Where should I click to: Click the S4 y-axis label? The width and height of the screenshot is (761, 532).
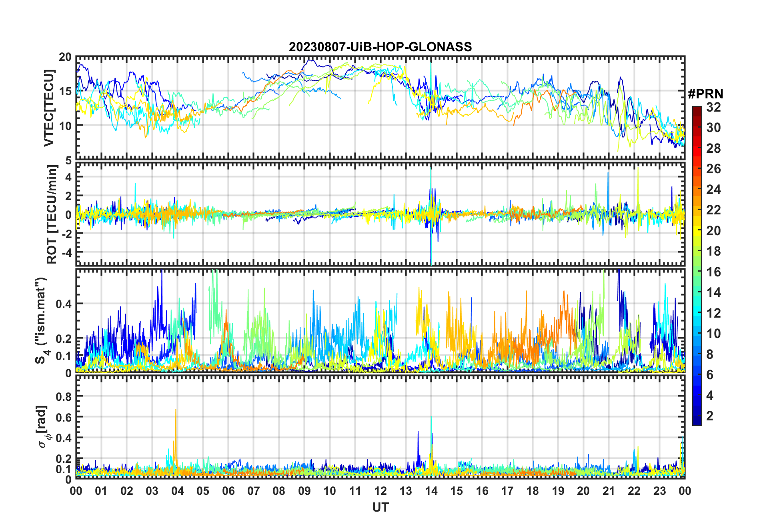[41, 321]
